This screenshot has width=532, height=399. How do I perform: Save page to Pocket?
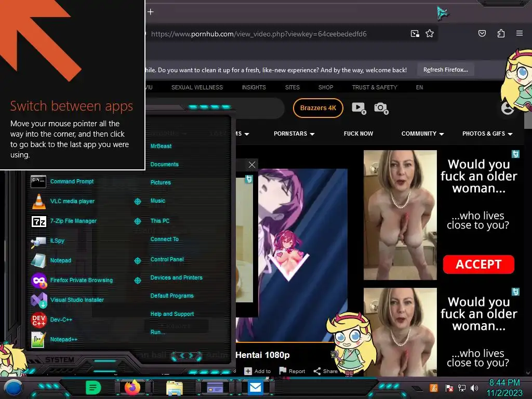[482, 33]
